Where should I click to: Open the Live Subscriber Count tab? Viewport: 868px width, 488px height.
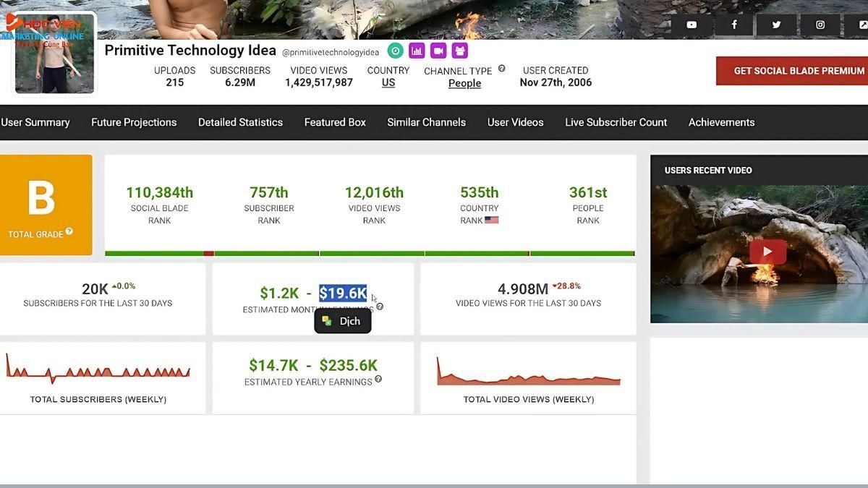click(616, 122)
